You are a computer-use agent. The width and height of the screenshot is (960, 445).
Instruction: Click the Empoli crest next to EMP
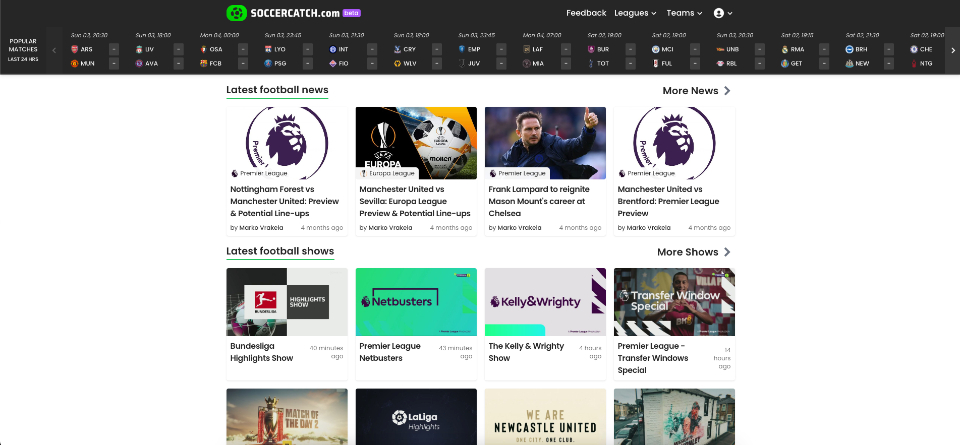point(462,49)
